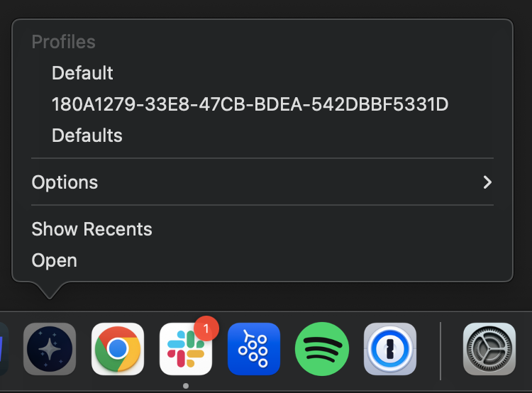Click the Options chevron arrow
This screenshot has height=393, width=532.
coord(487,182)
